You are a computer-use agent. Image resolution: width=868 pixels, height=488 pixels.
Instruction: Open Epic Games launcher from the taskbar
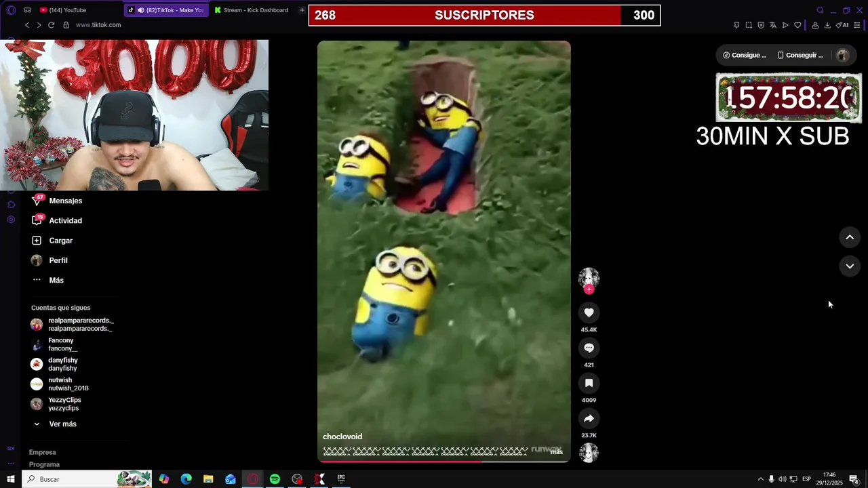point(341,479)
